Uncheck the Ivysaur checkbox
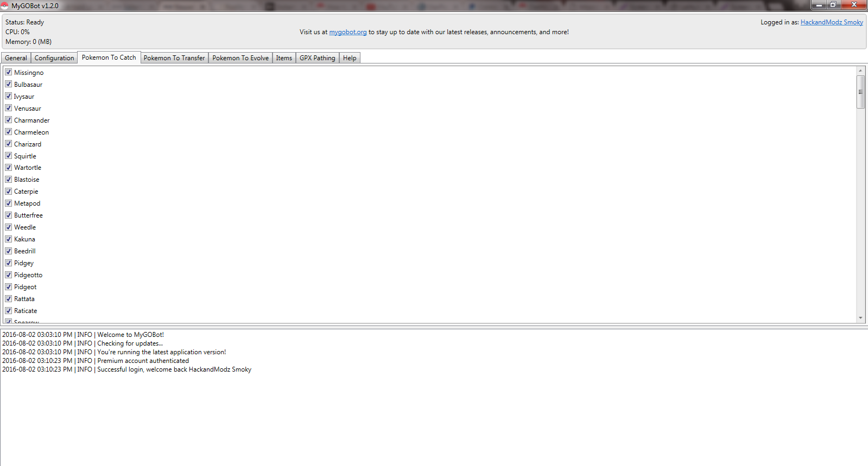 pos(8,96)
